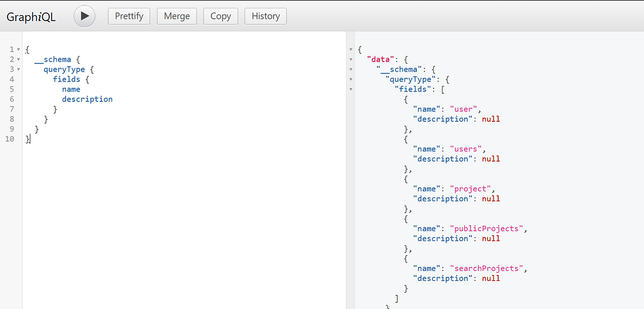This screenshot has width=644, height=309.
Task: Click the "searchProjects" value in the result
Action: tap(487, 269)
